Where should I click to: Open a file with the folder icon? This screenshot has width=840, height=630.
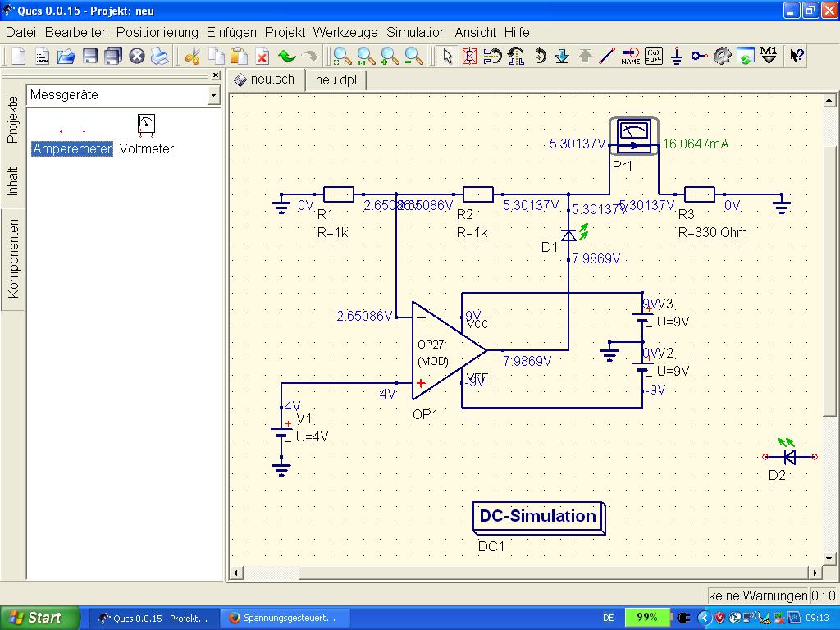click(66, 56)
